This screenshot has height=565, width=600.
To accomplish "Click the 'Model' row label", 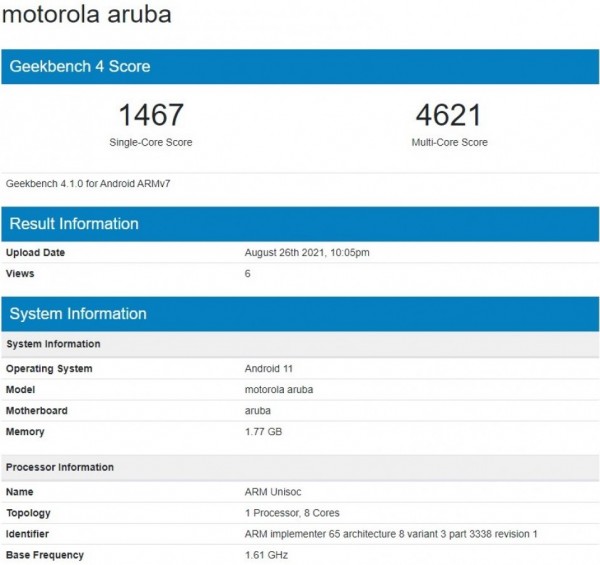I will pyautogui.click(x=20, y=389).
